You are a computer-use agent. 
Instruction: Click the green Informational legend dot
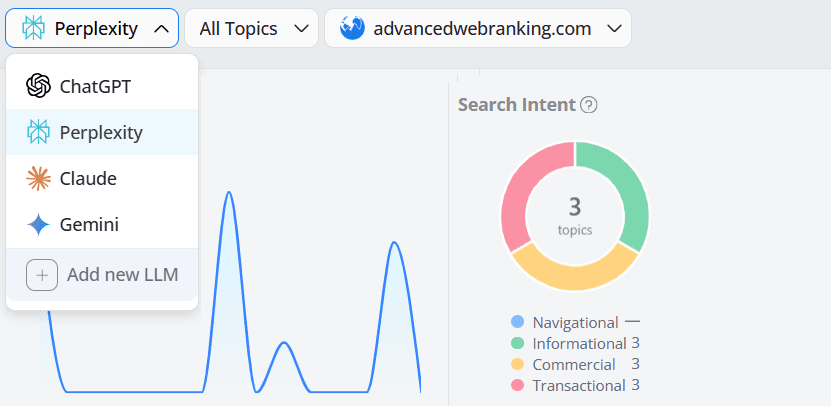click(517, 343)
